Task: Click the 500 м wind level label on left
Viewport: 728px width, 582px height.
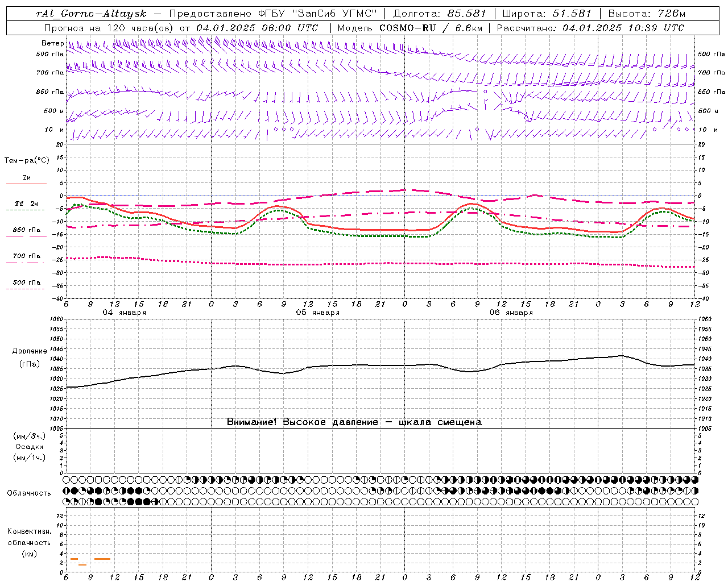Action: click(54, 111)
